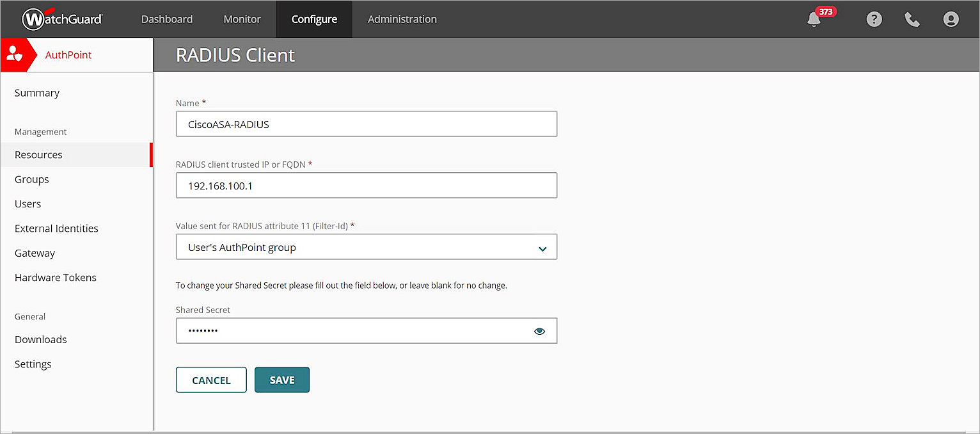980x434 pixels.
Task: Click the red AuthPoint badge icon
Action: click(x=14, y=54)
